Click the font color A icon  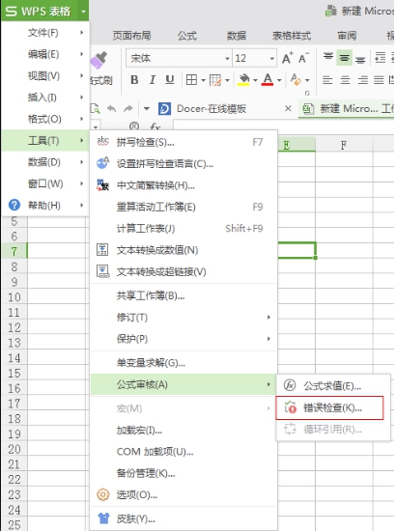tap(268, 80)
